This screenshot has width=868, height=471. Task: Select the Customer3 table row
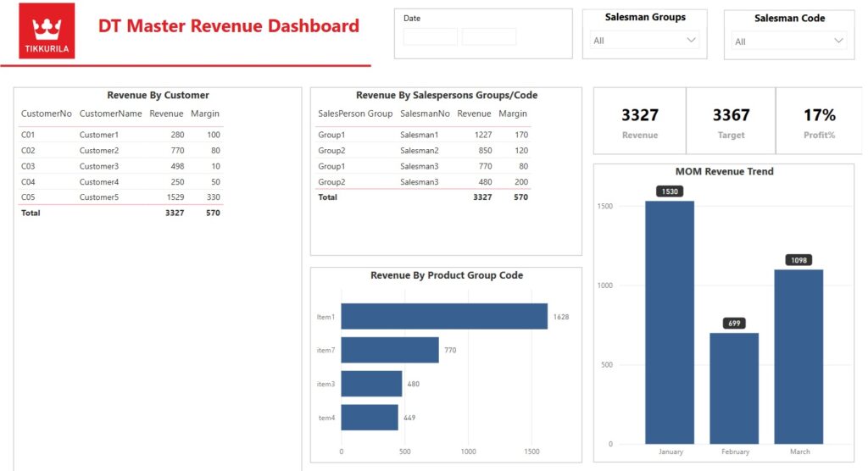pyautogui.click(x=119, y=166)
